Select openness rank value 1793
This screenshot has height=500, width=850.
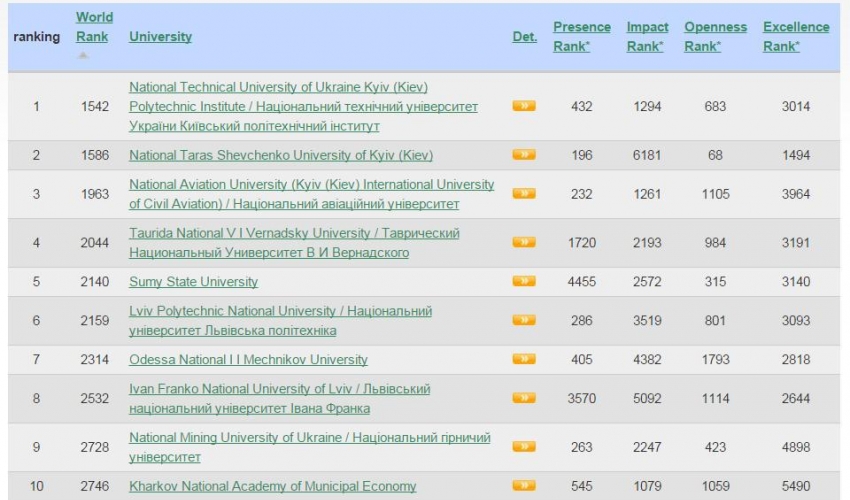pyautogui.click(x=715, y=360)
